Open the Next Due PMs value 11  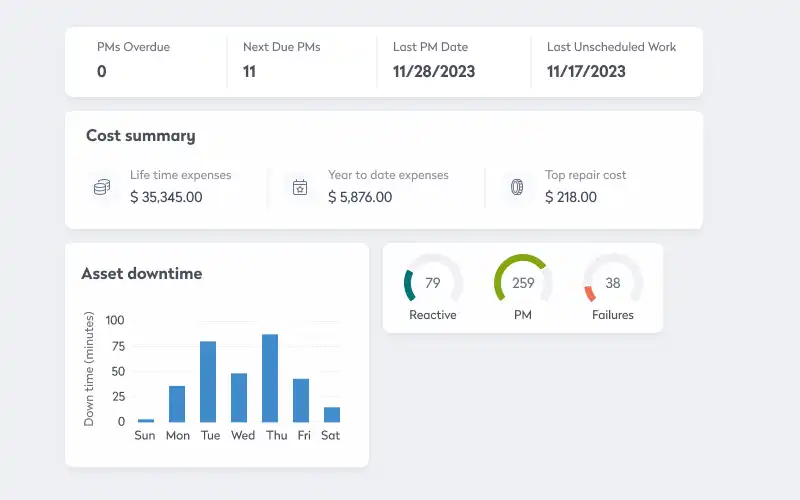pyautogui.click(x=250, y=71)
